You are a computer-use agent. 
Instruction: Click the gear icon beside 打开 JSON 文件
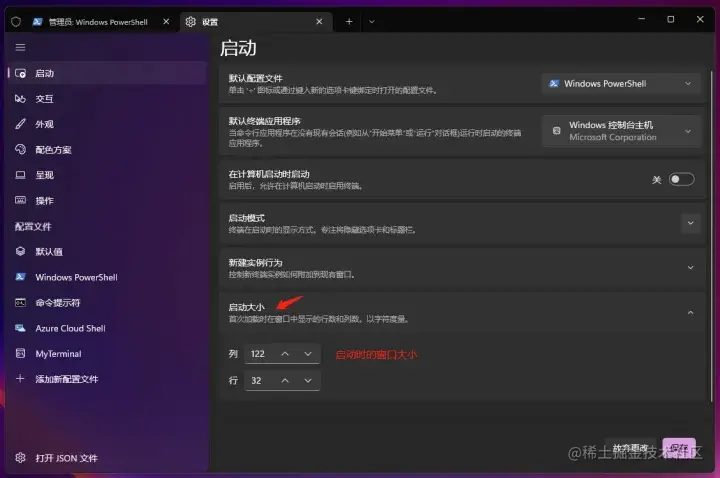point(20,458)
